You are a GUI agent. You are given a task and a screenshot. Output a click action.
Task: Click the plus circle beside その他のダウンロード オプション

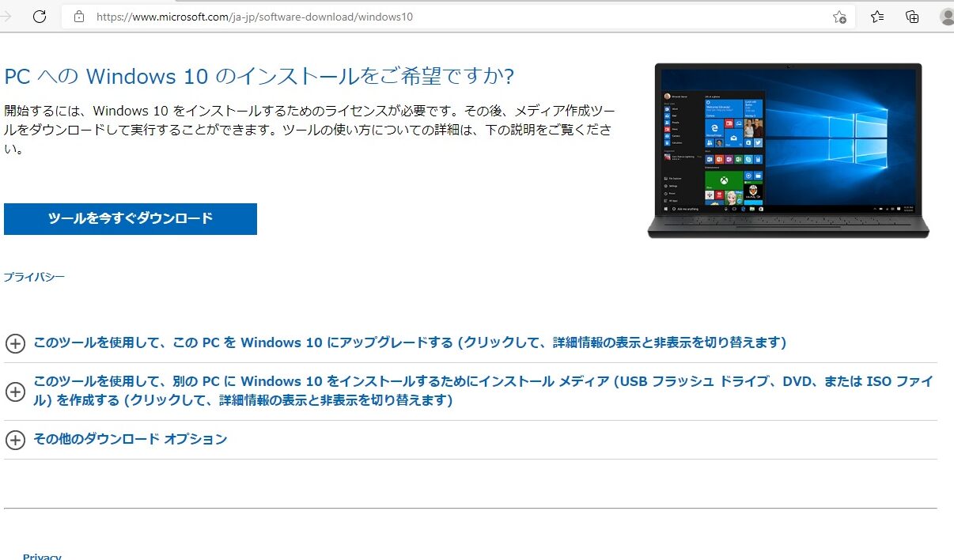(x=15, y=440)
